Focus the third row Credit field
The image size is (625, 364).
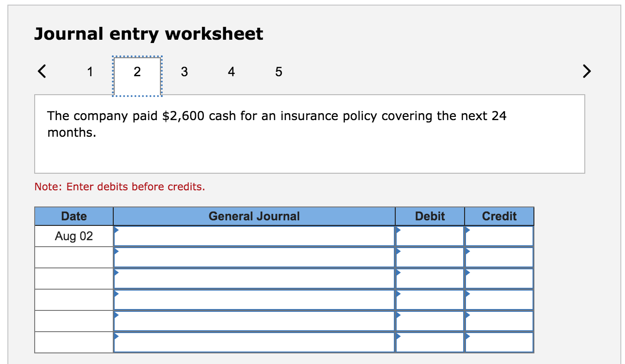click(499, 279)
